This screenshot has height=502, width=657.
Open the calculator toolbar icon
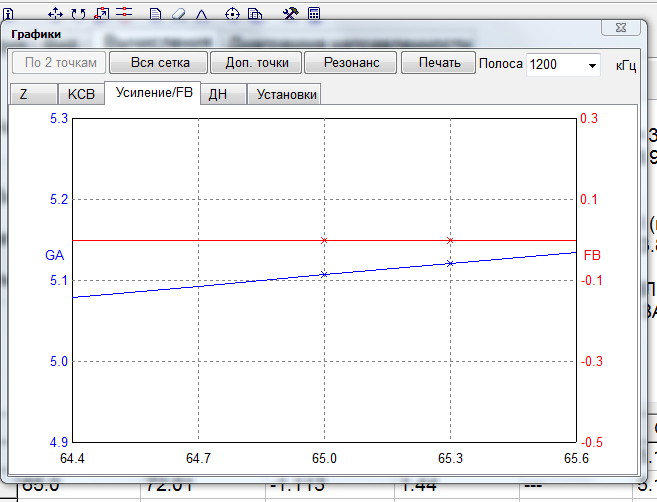tap(314, 13)
